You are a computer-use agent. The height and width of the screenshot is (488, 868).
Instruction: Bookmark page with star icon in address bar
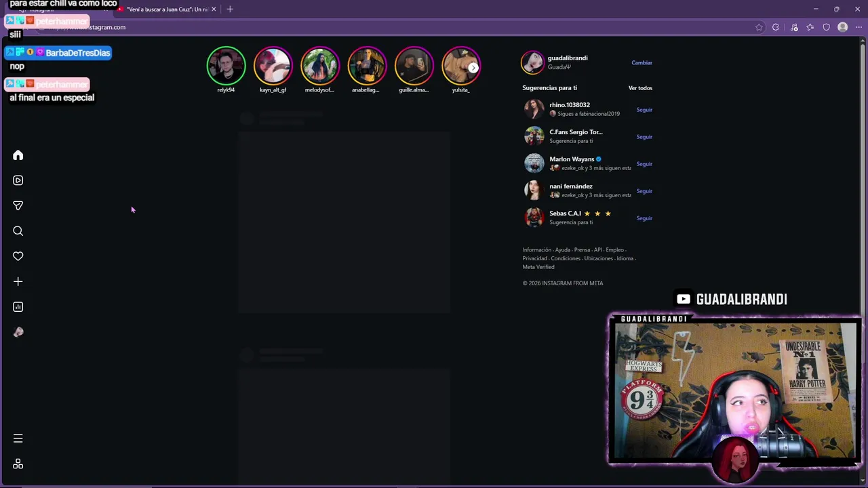coord(759,27)
